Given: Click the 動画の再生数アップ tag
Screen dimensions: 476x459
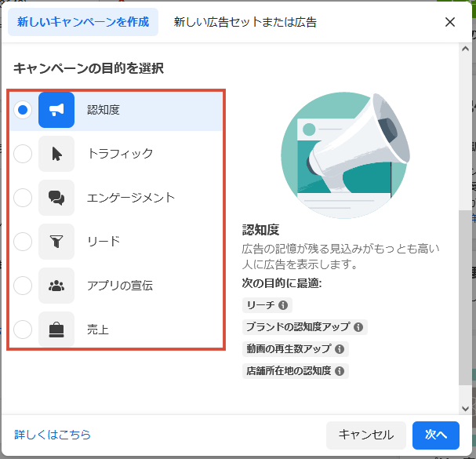Looking at the screenshot, I should pos(296,349).
